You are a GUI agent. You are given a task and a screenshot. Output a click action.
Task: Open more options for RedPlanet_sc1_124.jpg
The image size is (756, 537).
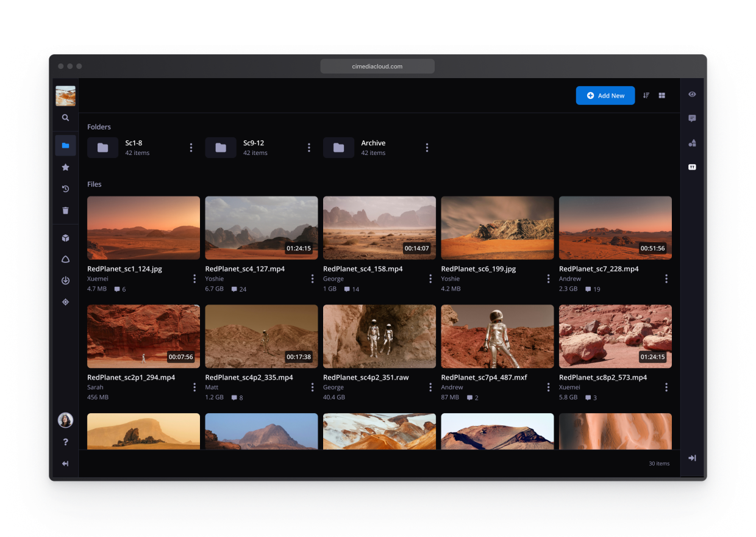[x=194, y=279]
